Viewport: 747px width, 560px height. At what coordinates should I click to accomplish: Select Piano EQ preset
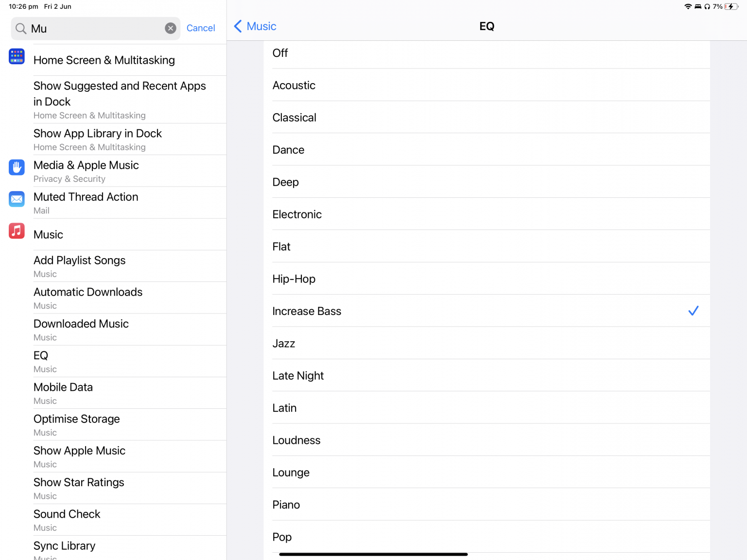[486, 505]
